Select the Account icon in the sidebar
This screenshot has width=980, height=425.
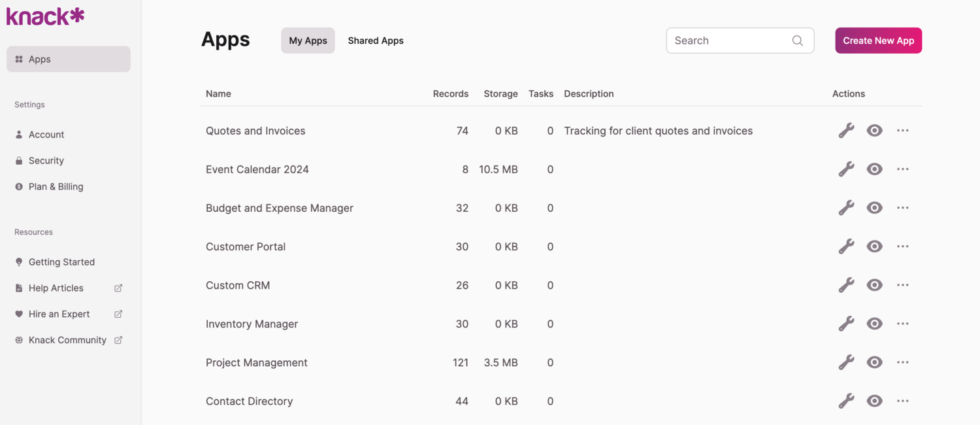(19, 134)
